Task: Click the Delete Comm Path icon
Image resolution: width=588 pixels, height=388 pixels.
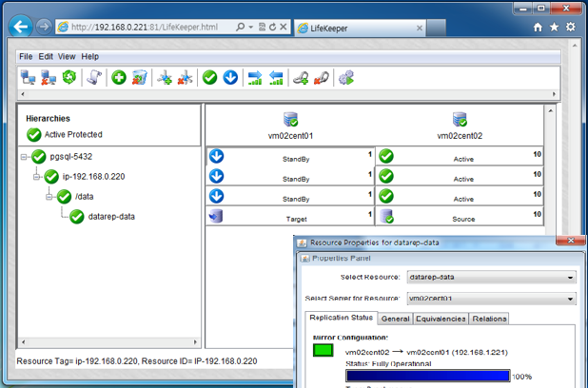Action: point(185,78)
